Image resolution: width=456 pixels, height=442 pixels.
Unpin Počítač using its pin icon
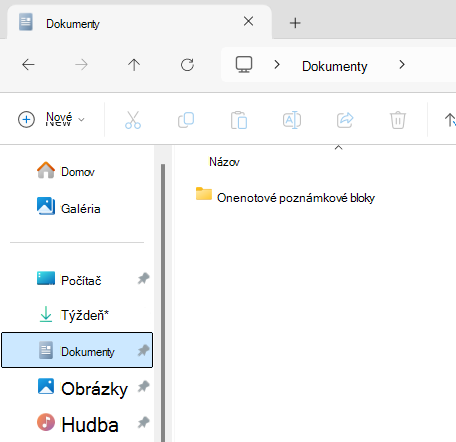pyautogui.click(x=143, y=278)
